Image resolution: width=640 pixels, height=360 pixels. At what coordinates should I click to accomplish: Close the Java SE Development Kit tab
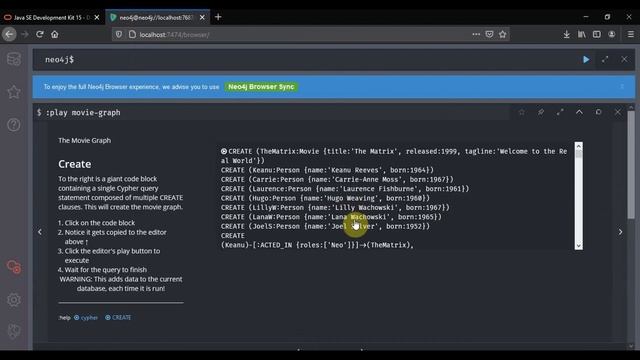[97, 18]
